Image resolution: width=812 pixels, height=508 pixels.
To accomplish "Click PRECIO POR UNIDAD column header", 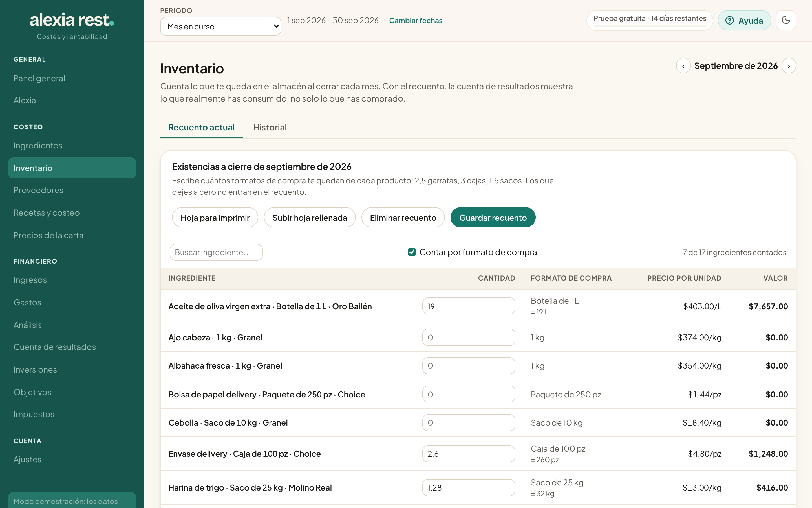I will coord(684,278).
